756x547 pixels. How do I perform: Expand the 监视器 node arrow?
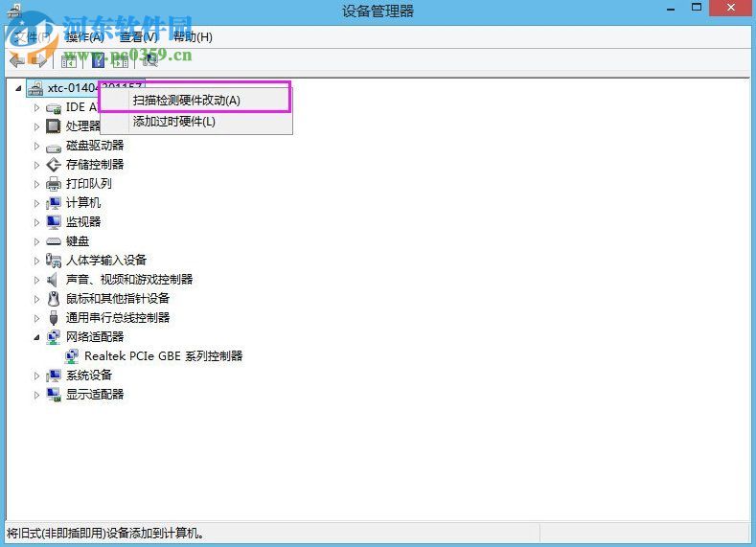point(36,222)
